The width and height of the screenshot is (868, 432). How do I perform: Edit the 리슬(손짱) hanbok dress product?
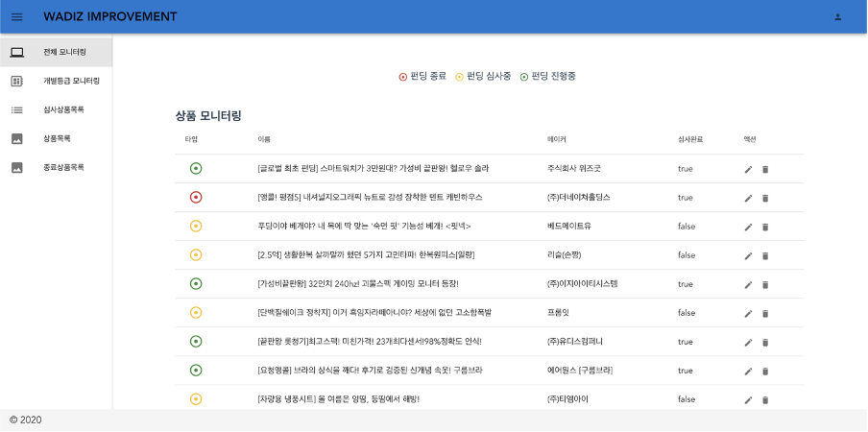748,255
